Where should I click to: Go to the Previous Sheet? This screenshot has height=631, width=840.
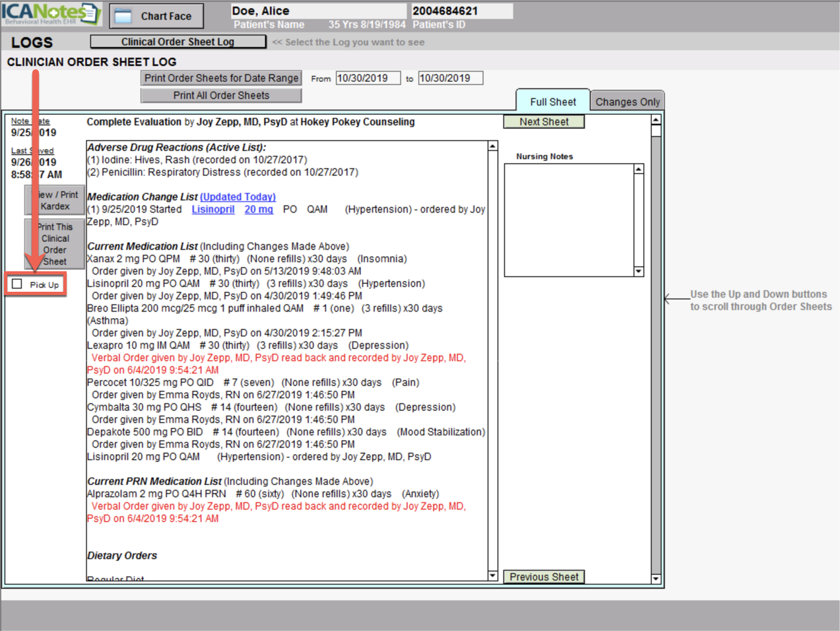[x=543, y=577]
